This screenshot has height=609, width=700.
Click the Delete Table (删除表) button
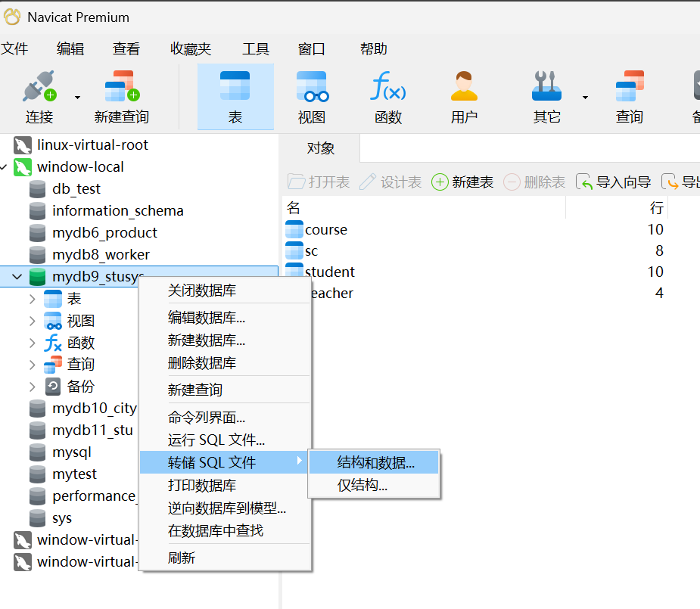534,182
